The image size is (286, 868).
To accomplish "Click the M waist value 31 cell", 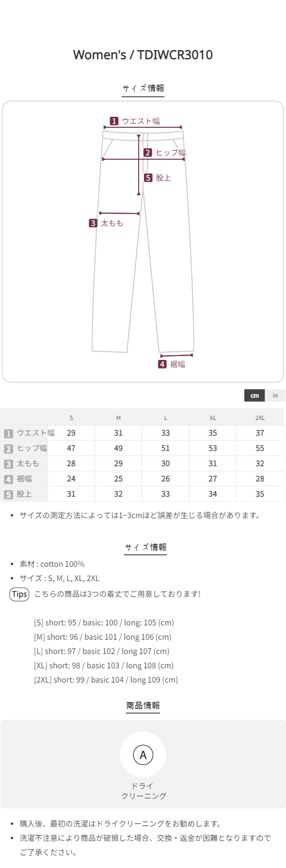I will coord(118,433).
